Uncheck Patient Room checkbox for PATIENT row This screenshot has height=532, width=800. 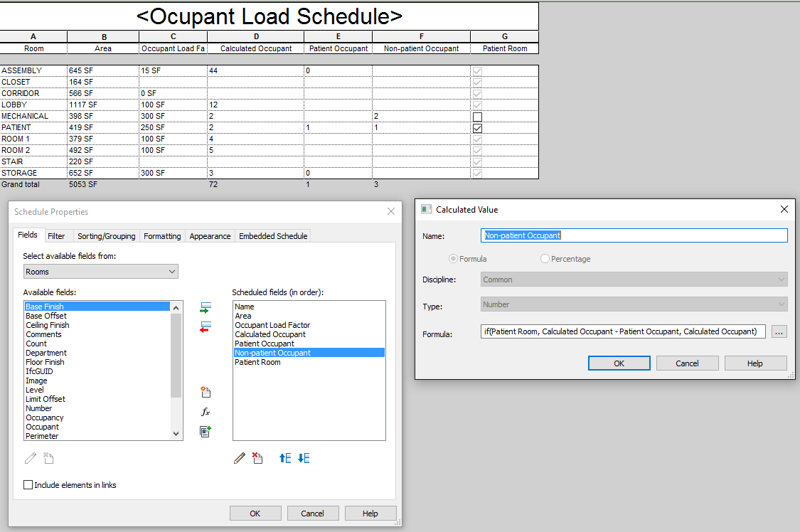tap(478, 127)
